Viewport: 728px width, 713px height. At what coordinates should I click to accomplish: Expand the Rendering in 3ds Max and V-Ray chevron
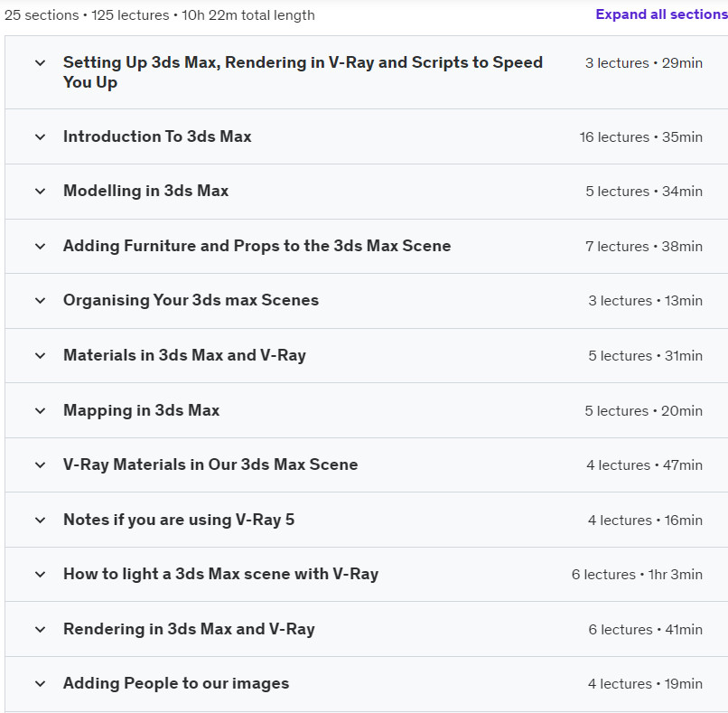[x=41, y=629]
